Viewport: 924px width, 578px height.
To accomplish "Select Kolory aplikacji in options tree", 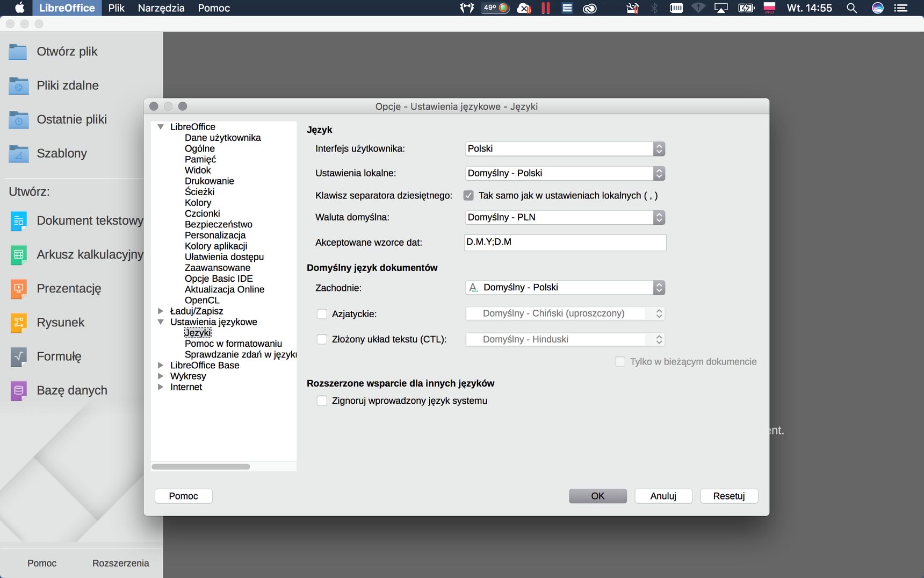I will tap(216, 246).
